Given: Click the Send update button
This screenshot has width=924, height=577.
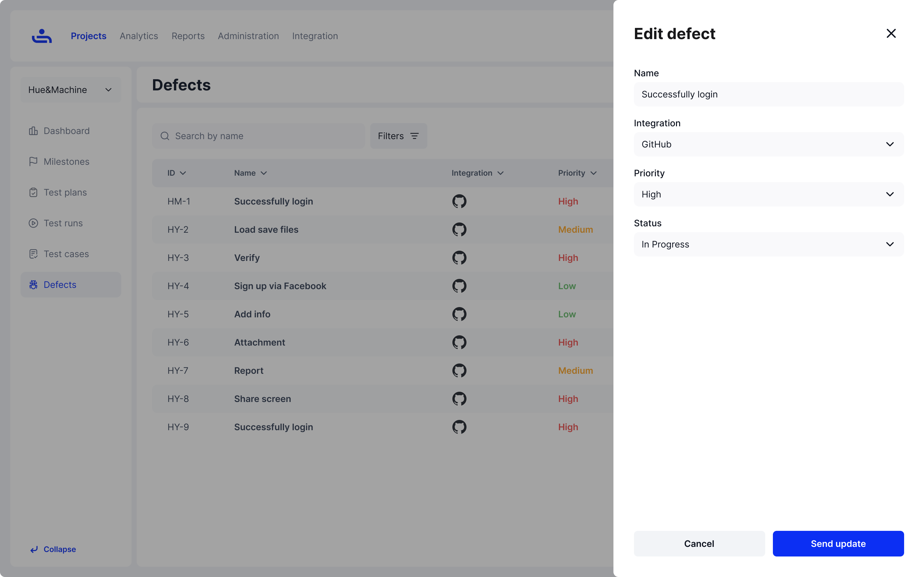Looking at the screenshot, I should coord(838,543).
